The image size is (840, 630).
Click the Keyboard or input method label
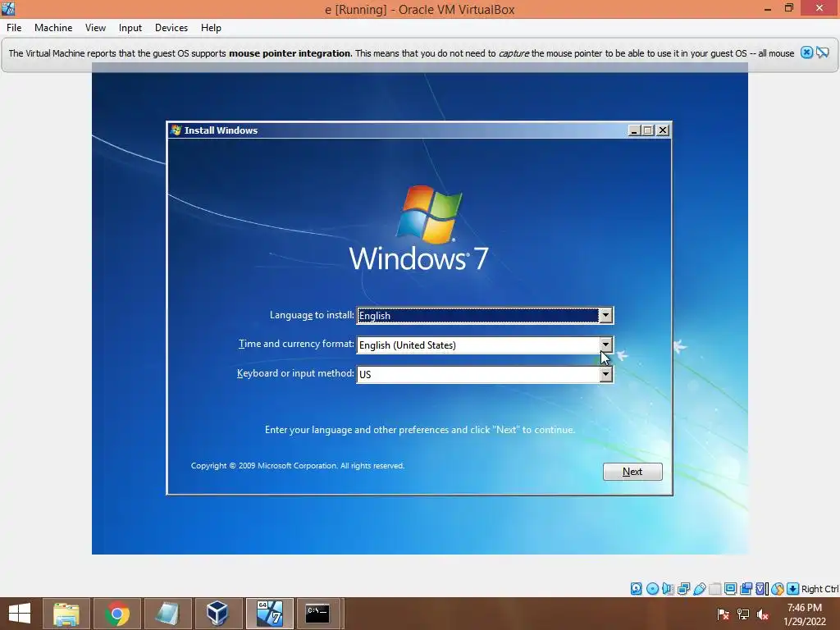[295, 373]
